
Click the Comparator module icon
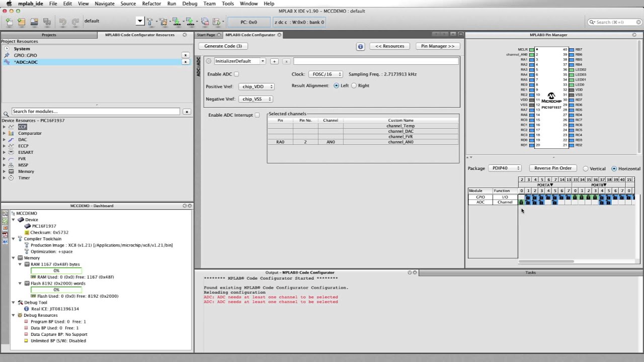12,133
